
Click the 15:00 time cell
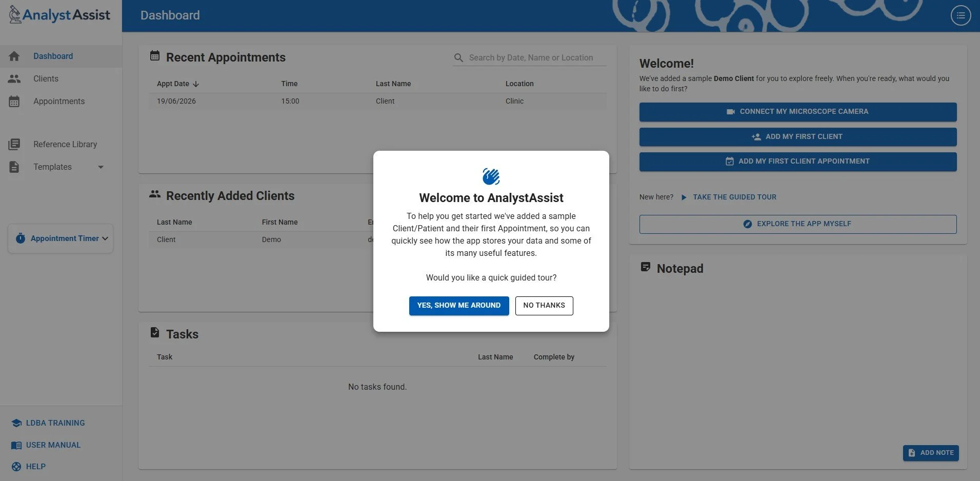[x=290, y=101]
